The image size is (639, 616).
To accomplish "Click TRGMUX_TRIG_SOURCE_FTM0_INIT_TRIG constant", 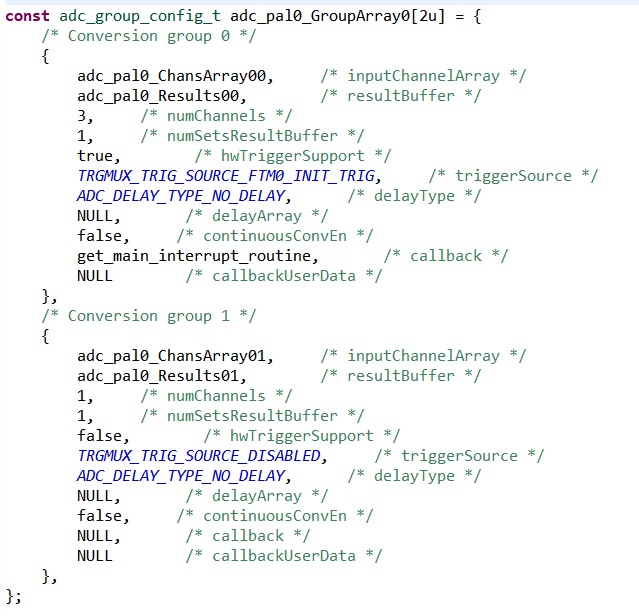I will click(x=226, y=176).
